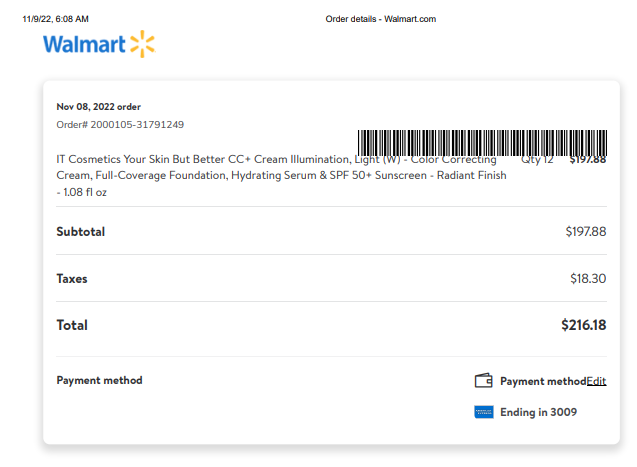The height and width of the screenshot is (467, 637).
Task: Click the Taxes row label
Action: (x=72, y=279)
